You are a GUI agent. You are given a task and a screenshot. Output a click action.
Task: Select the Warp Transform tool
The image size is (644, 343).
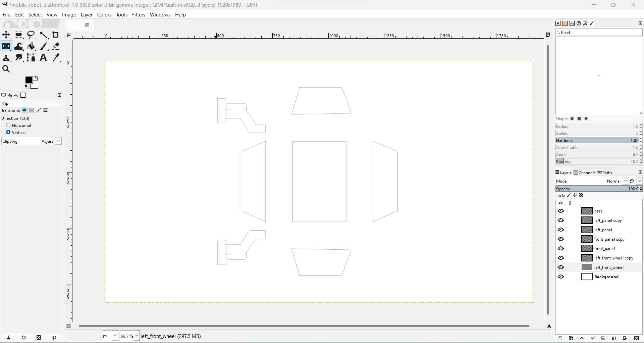19,46
